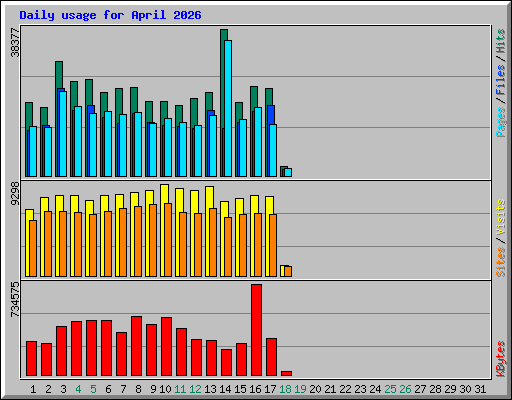Click the Pages legend label

pos(501,122)
